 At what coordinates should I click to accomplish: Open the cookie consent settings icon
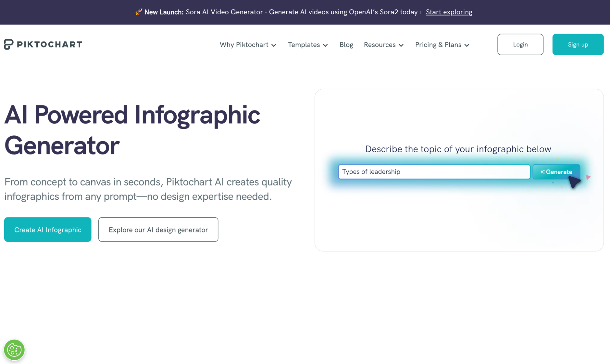[14, 349]
